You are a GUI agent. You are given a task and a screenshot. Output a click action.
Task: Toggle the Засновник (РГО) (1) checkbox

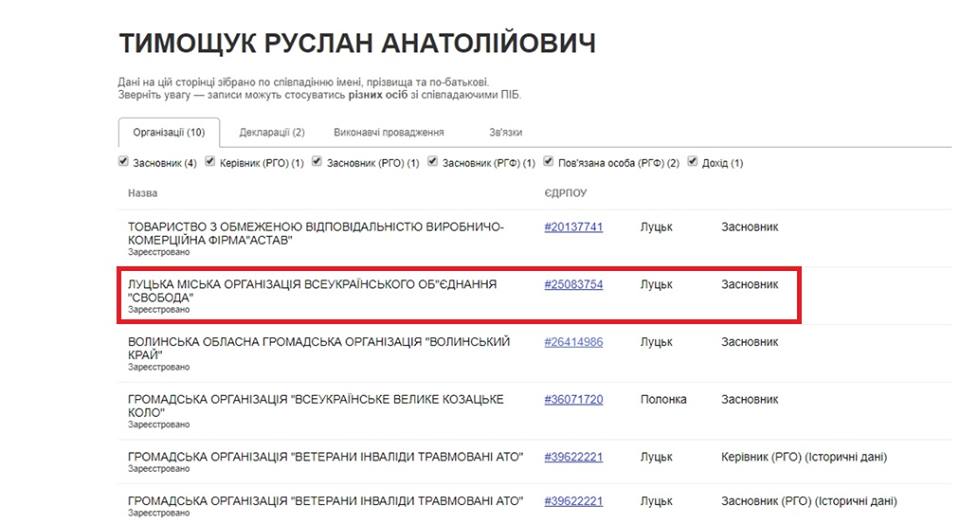pos(316,162)
